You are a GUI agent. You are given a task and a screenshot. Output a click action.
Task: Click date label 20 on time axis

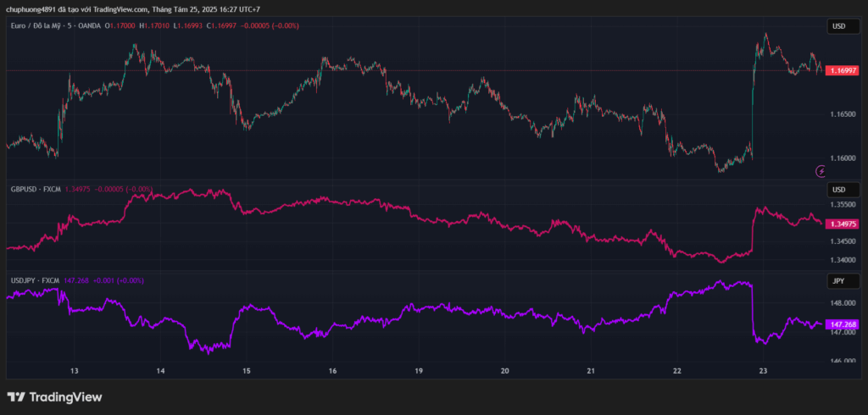click(x=504, y=371)
